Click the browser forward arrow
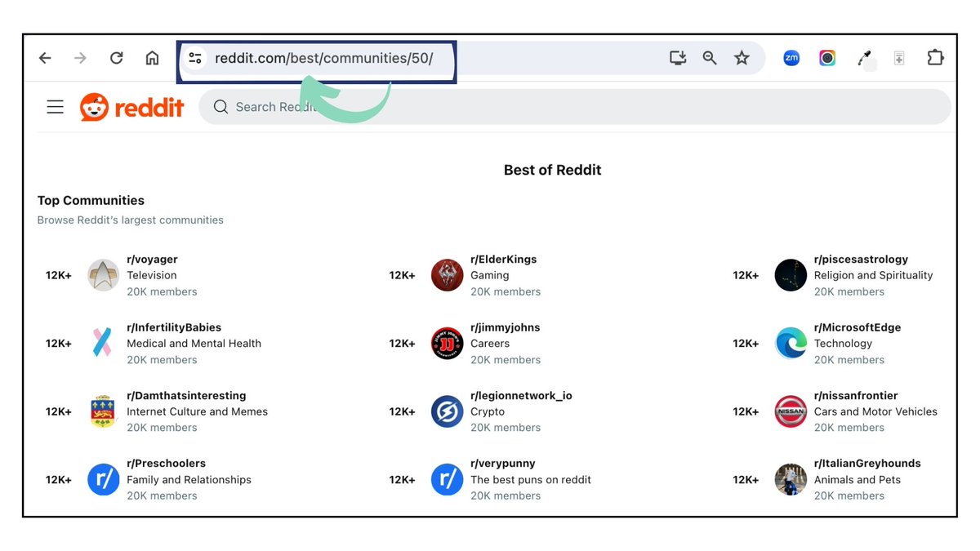Image resolution: width=980 pixels, height=551 pixels. tap(80, 58)
